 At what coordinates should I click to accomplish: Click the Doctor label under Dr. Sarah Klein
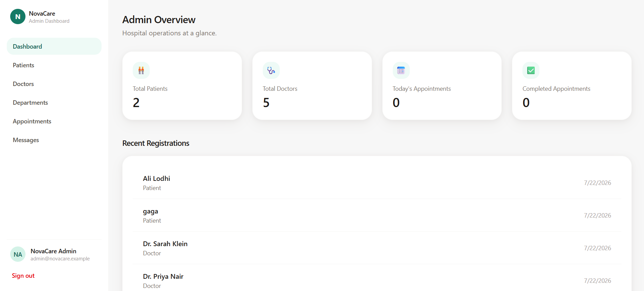tap(152, 253)
